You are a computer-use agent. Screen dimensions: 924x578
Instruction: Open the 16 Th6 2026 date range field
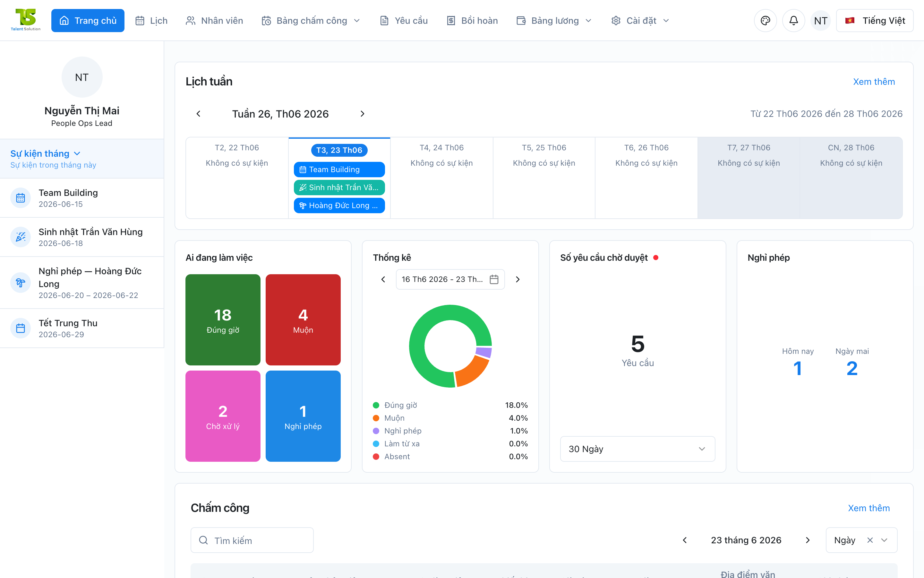point(450,279)
